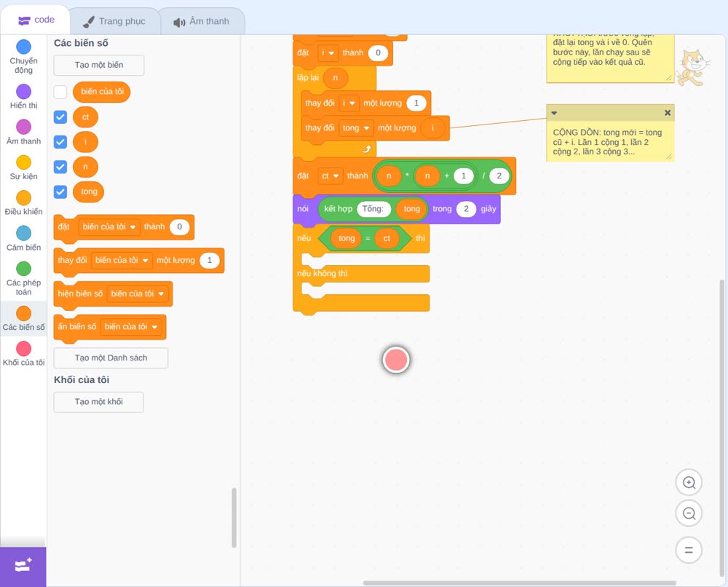728x587 pixels.
Task: Edit the divisor 2 in ct formula
Action: pyautogui.click(x=499, y=176)
